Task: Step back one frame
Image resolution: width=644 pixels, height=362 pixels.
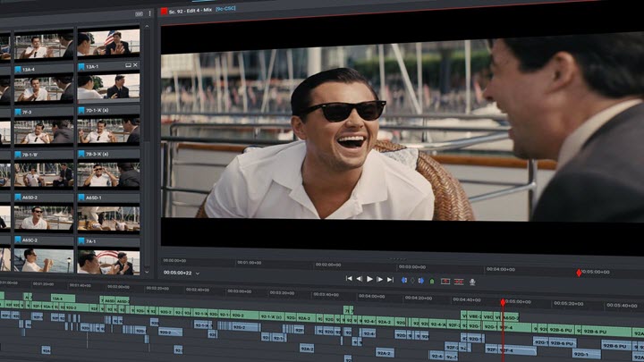Action: click(359, 280)
